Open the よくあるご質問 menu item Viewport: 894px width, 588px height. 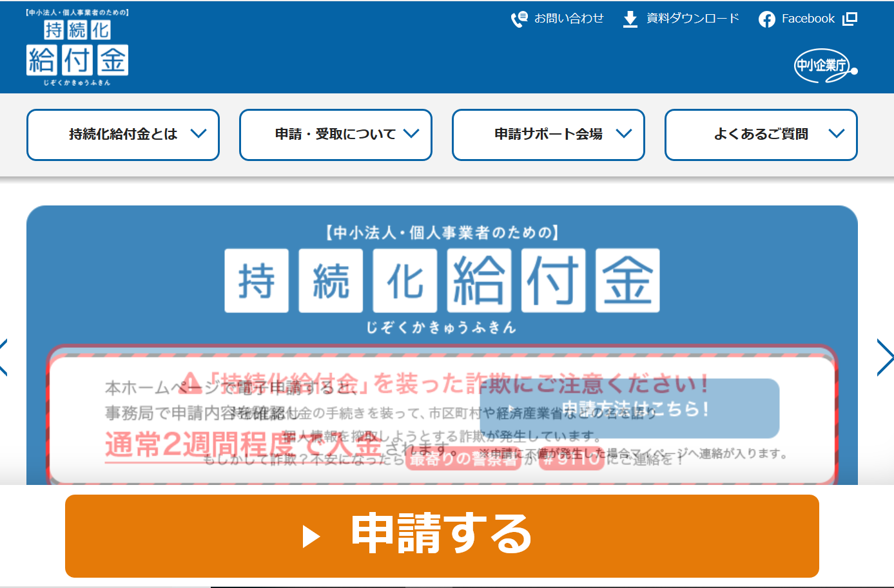point(761,134)
